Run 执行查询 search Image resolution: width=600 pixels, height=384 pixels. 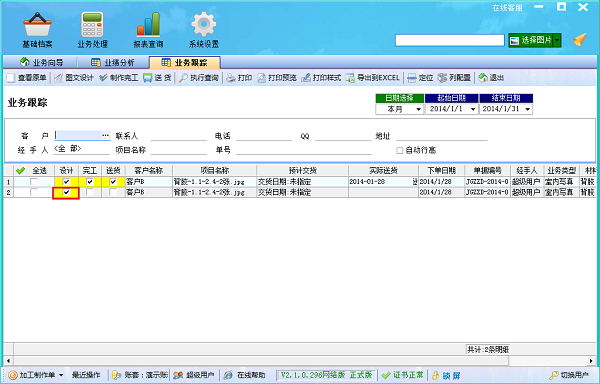coord(199,78)
